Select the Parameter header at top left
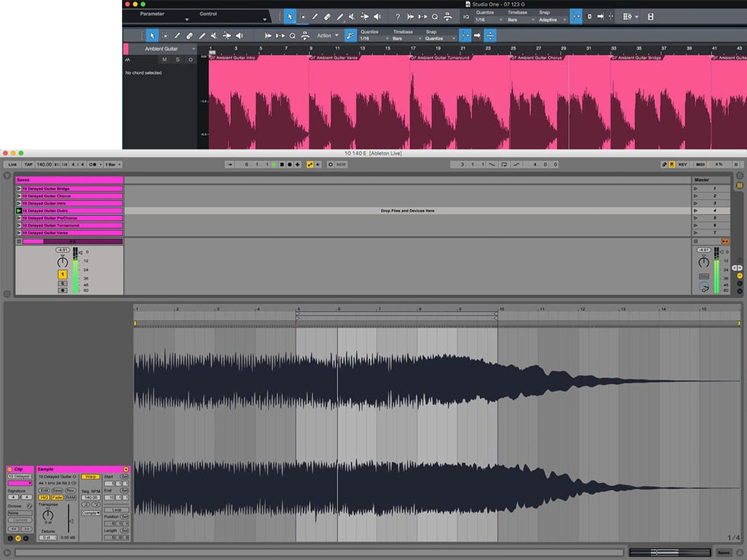Viewport: 747px width, 560px height. pos(152,14)
